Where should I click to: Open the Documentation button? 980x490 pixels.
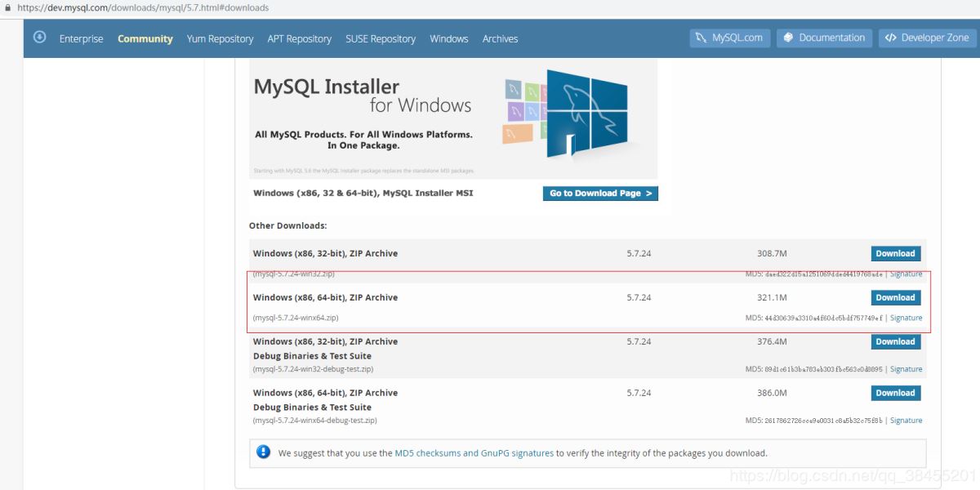tap(824, 38)
